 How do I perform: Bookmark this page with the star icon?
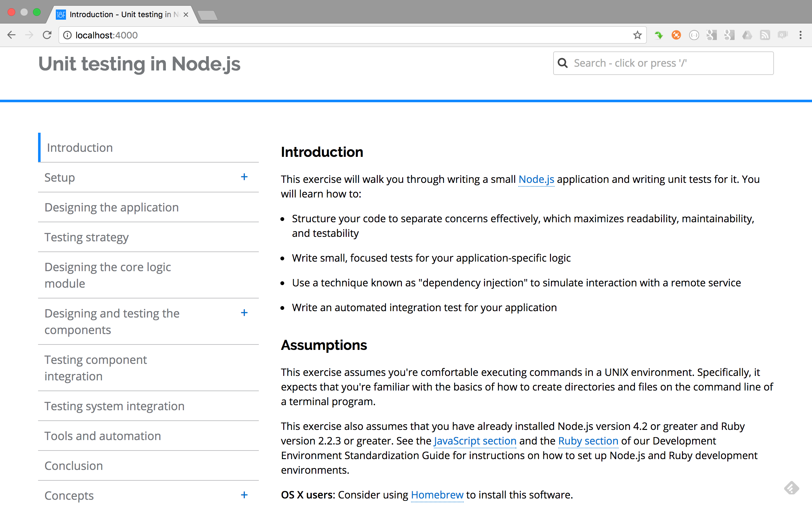point(637,35)
